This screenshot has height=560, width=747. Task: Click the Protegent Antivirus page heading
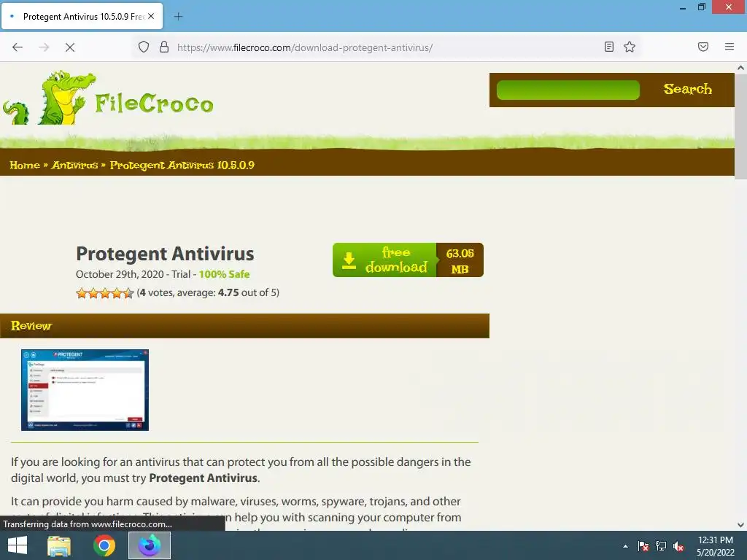point(165,254)
